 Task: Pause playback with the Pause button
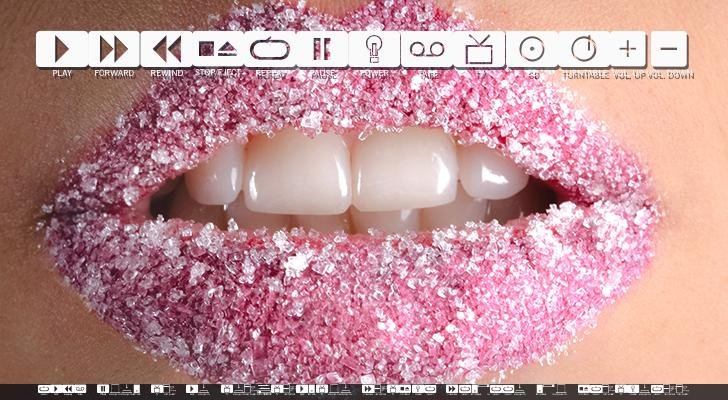pyautogui.click(x=322, y=48)
